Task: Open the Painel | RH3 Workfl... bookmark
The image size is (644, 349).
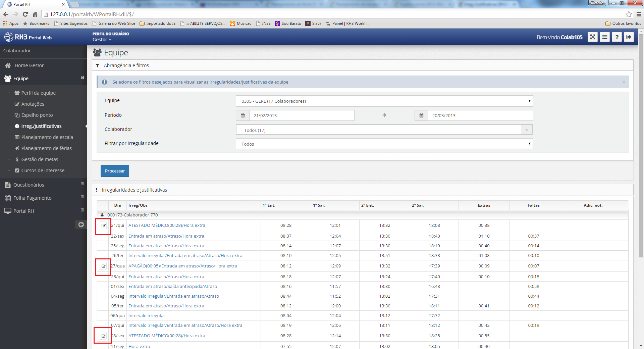Action: coord(347,23)
